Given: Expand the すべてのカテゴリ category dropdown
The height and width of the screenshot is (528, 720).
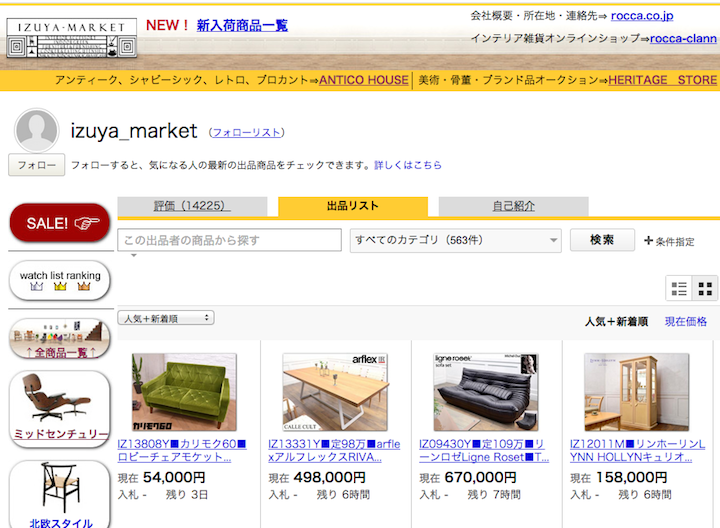Looking at the screenshot, I should [455, 240].
